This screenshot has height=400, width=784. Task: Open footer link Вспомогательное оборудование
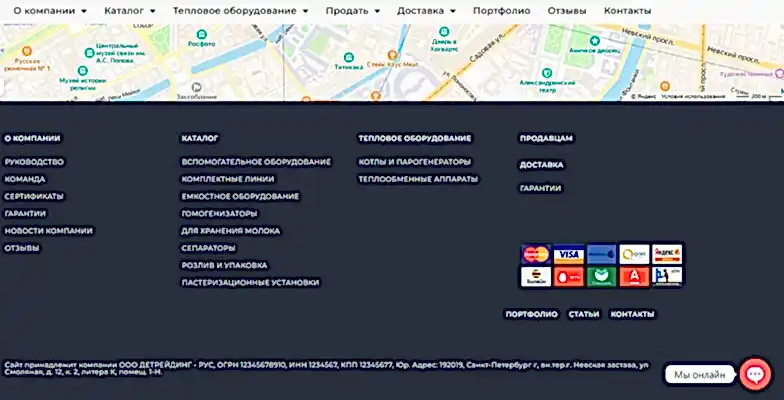[256, 162]
